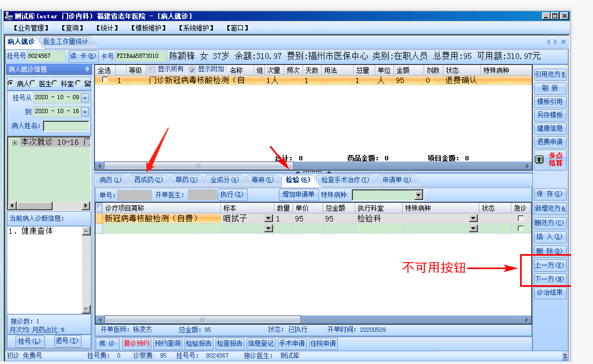Open the 模板维护 menu
This screenshot has width=593, height=364.
tap(149, 28)
